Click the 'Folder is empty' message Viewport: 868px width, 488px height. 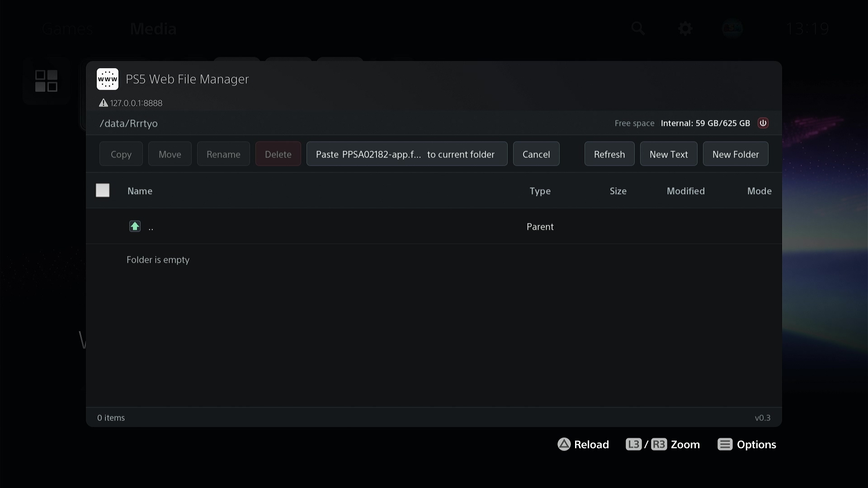pos(158,260)
